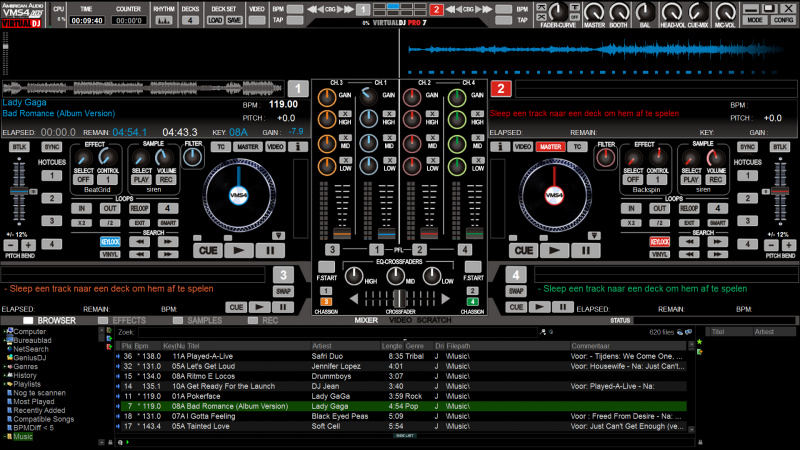Click channel 3 volume fader
Screen dimensions: 800x450
pos(341,233)
